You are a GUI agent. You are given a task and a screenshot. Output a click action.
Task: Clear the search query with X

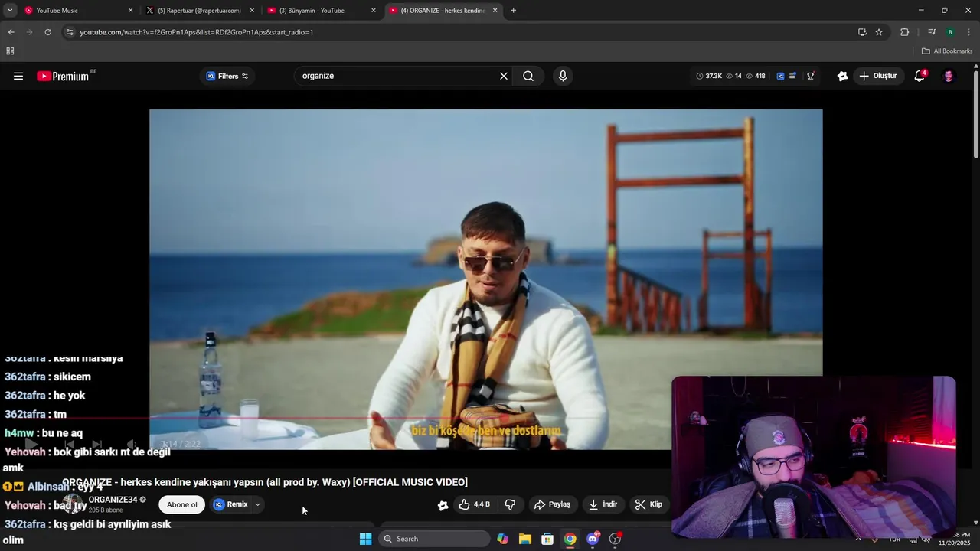point(504,76)
